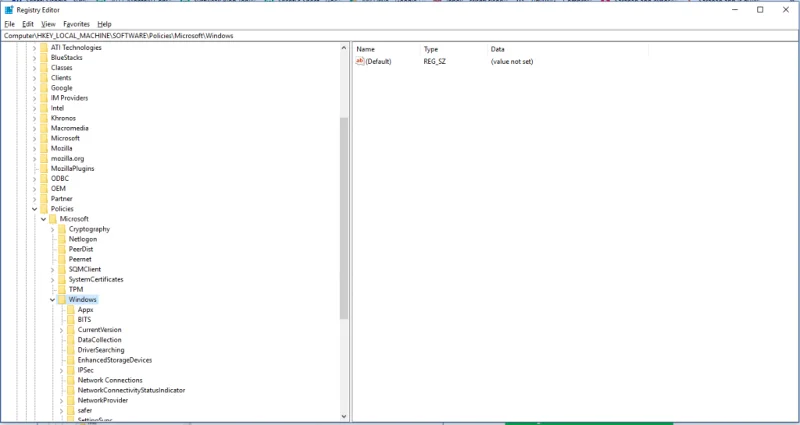This screenshot has height=425, width=800.
Task: Click the PeerDist folder icon
Action: [x=62, y=249]
